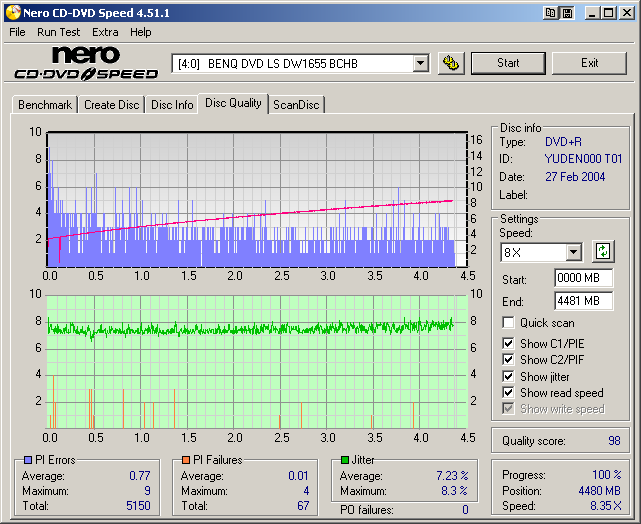Expand the drive selection dropdown arrow
This screenshot has width=641, height=524.
pos(420,64)
